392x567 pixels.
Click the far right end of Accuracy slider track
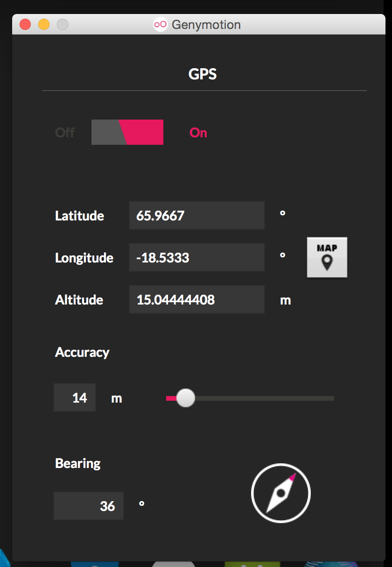(332, 398)
